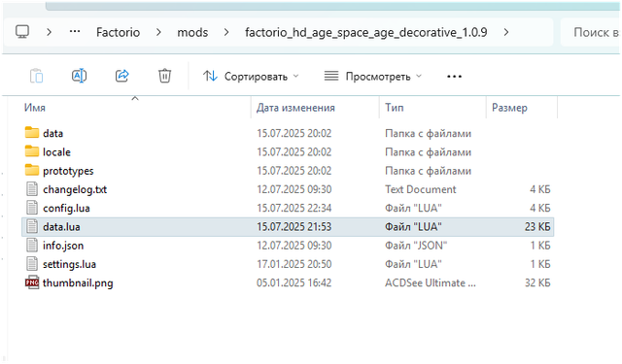Select the file name changelog.txt
Screen dimensions: 622x364
tap(75, 189)
